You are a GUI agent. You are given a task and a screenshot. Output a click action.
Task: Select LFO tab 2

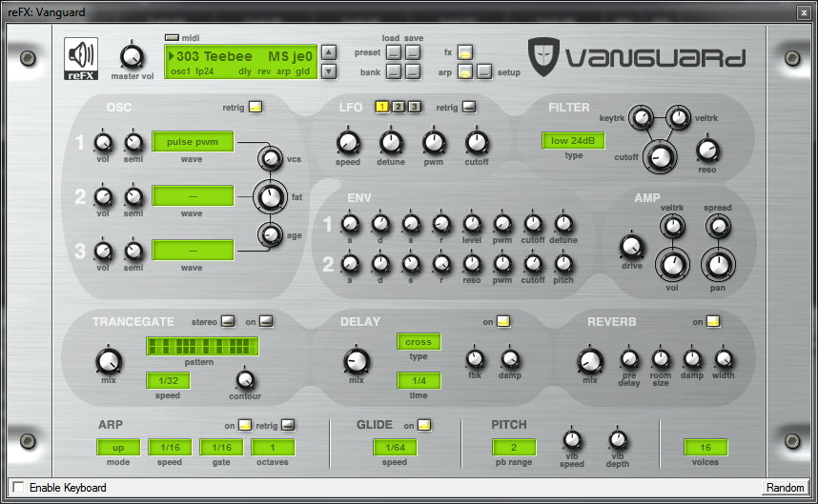pos(399,107)
